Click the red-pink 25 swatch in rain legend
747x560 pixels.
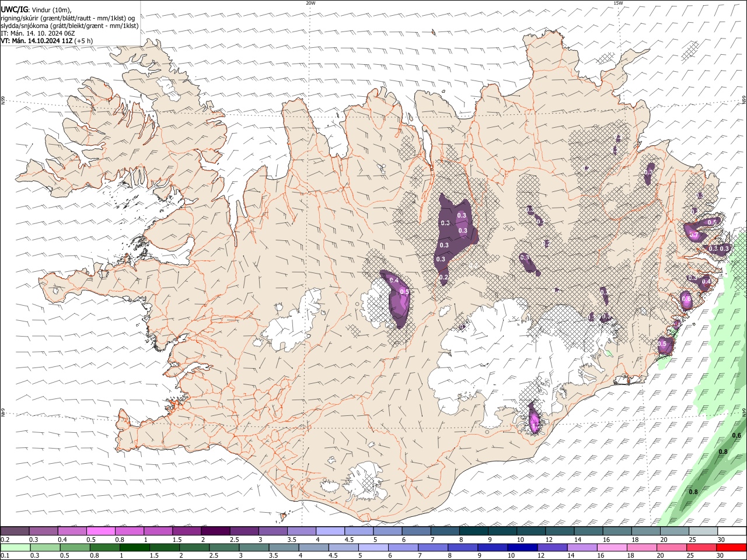click(701, 548)
